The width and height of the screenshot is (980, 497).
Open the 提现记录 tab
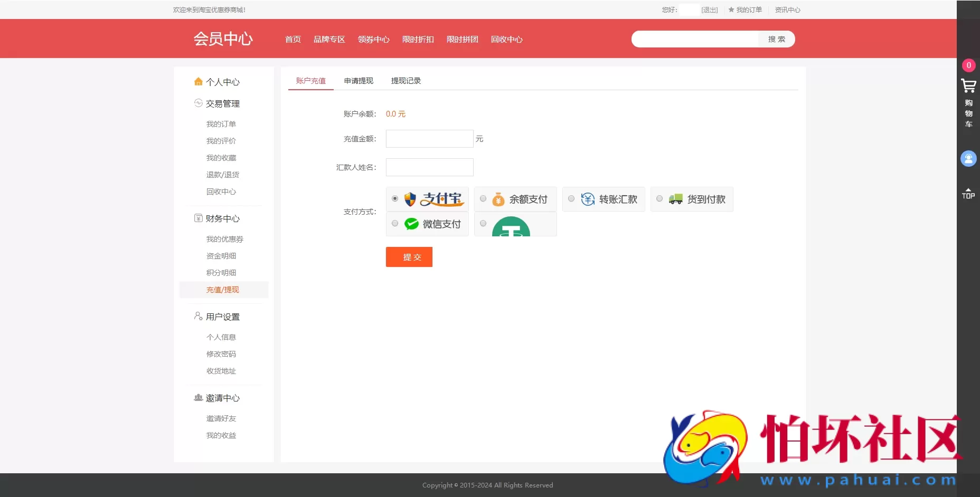coord(406,81)
